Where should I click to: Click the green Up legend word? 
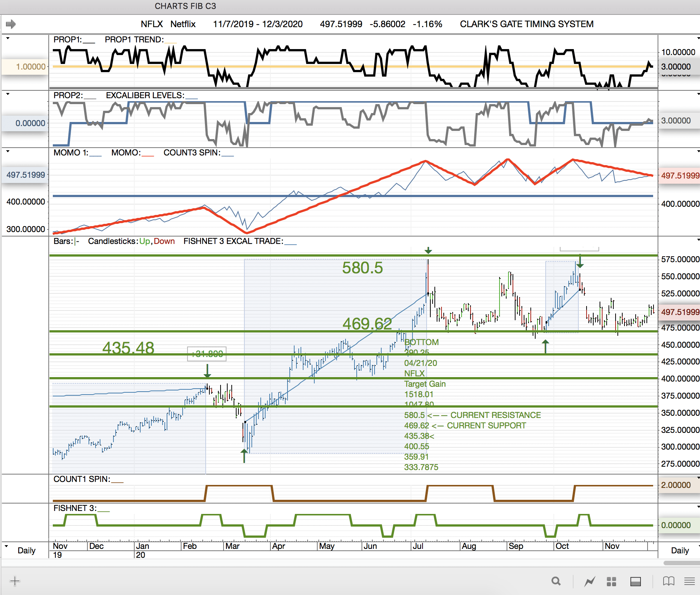coord(145,241)
